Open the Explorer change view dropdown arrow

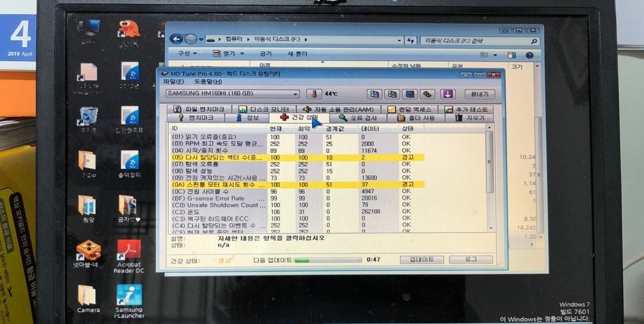coord(495,54)
